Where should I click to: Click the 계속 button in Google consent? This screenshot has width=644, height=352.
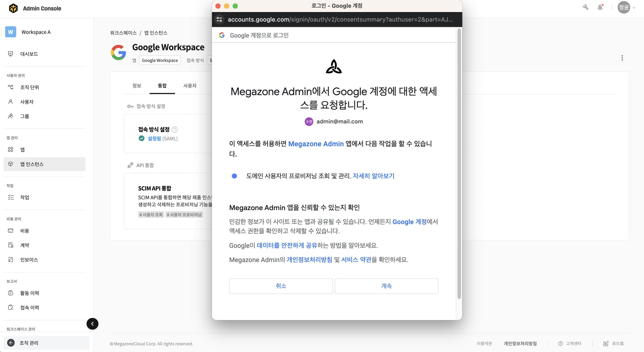tap(386, 286)
